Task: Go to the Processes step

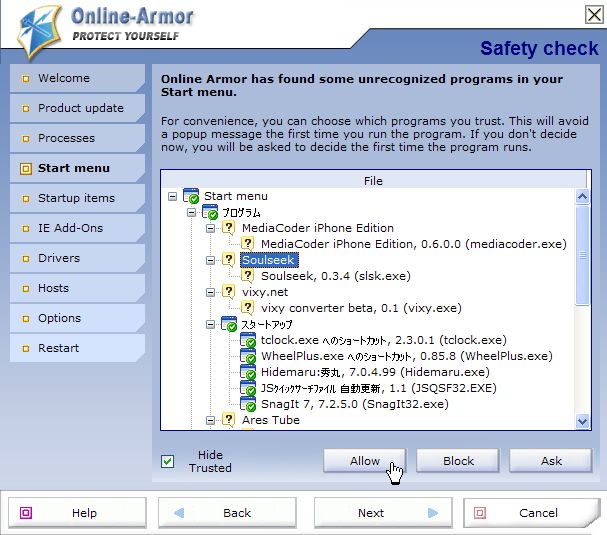Action: [77, 138]
